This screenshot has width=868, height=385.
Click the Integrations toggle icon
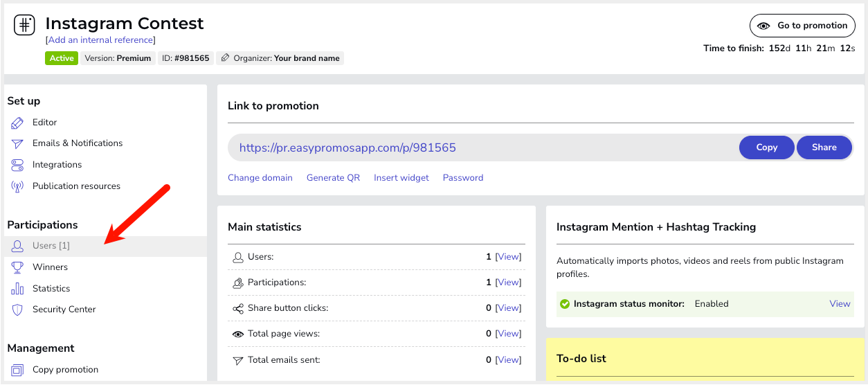(17, 165)
